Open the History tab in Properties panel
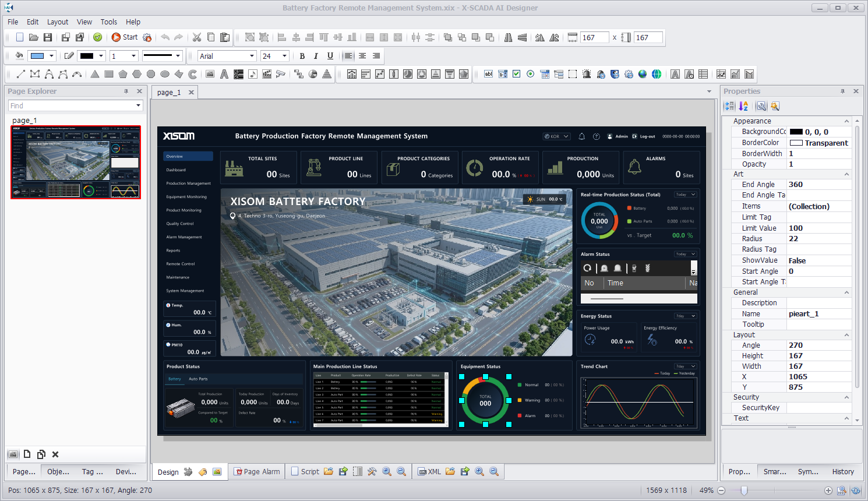The image size is (868, 501). pyautogui.click(x=843, y=471)
